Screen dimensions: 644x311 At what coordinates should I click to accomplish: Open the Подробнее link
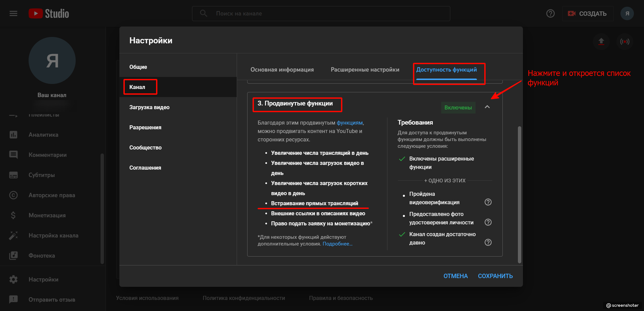click(x=337, y=244)
